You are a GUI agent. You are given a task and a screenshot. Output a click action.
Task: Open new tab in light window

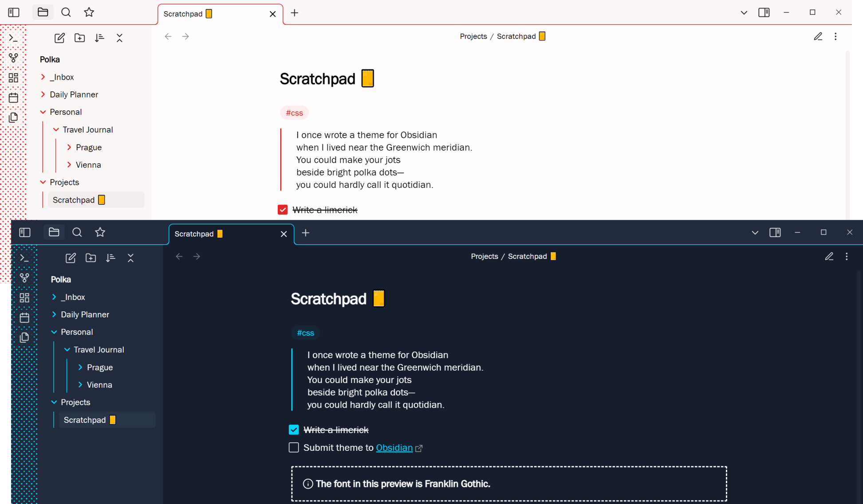tap(295, 13)
